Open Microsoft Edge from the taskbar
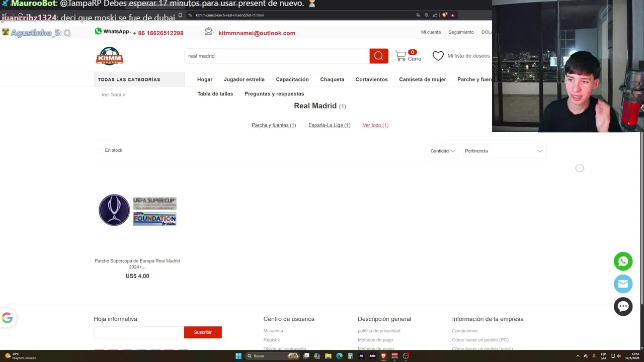 point(339,356)
